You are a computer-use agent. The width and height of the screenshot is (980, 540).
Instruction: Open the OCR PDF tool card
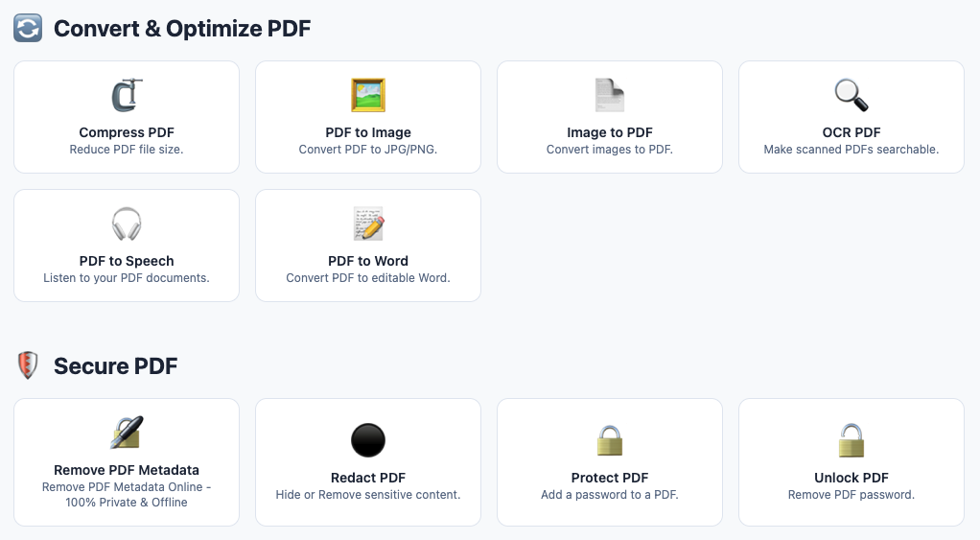(852, 117)
